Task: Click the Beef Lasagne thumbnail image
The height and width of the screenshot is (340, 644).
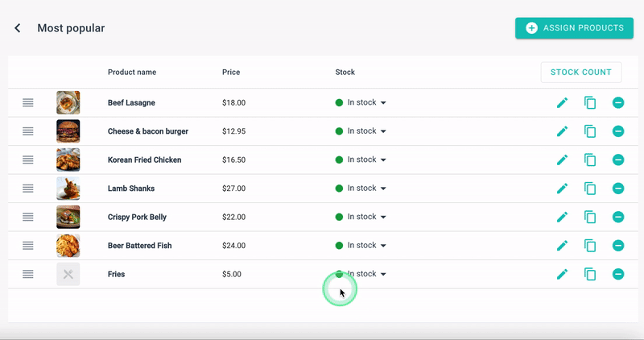Action: coord(68,102)
